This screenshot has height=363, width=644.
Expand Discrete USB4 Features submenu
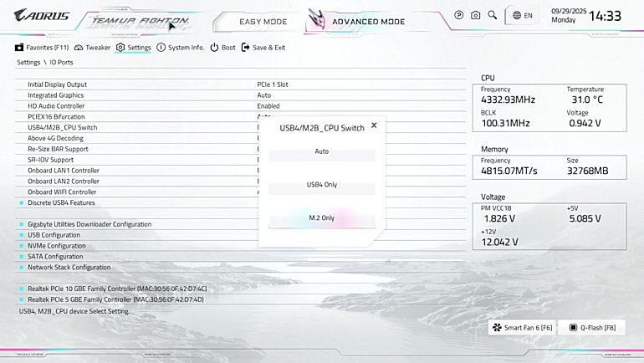[61, 202]
